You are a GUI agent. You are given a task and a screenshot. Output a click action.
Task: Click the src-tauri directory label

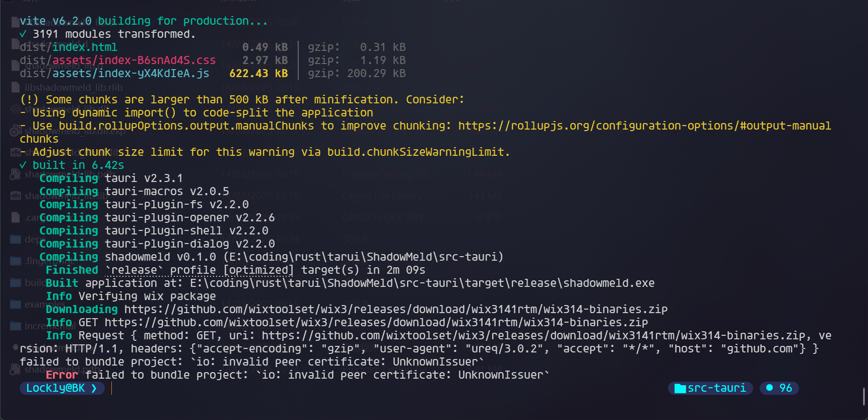point(716,388)
